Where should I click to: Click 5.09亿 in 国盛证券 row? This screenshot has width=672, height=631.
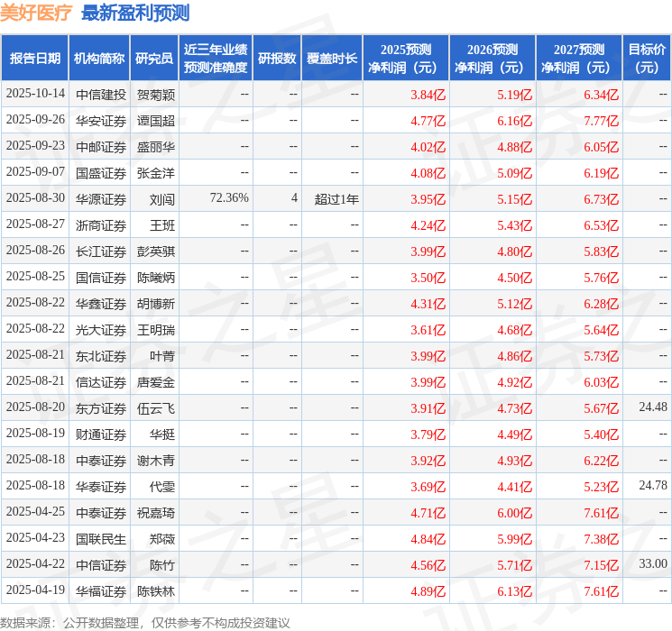point(515,173)
